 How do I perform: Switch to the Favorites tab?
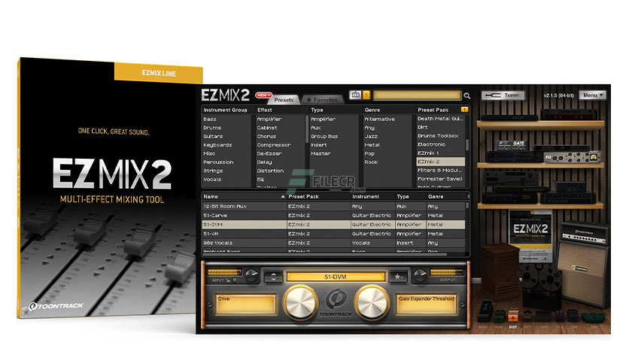pos(322,100)
